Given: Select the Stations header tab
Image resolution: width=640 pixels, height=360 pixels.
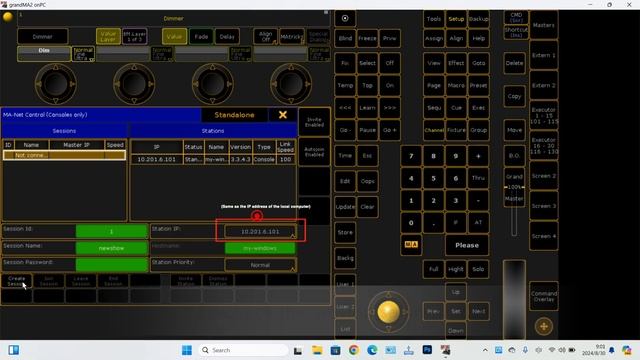Looking at the screenshot, I should [213, 131].
